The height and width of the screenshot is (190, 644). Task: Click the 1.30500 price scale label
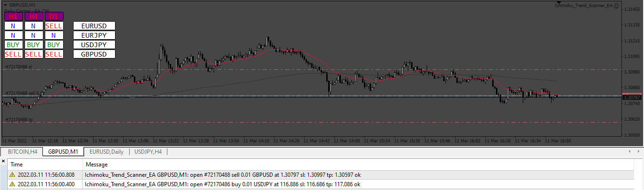pyautogui.click(x=632, y=135)
